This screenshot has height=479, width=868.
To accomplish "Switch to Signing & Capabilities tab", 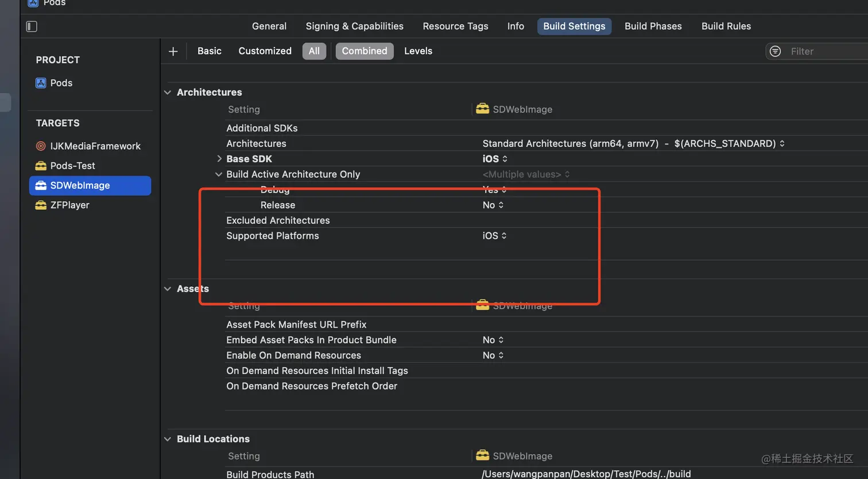I will click(x=354, y=26).
